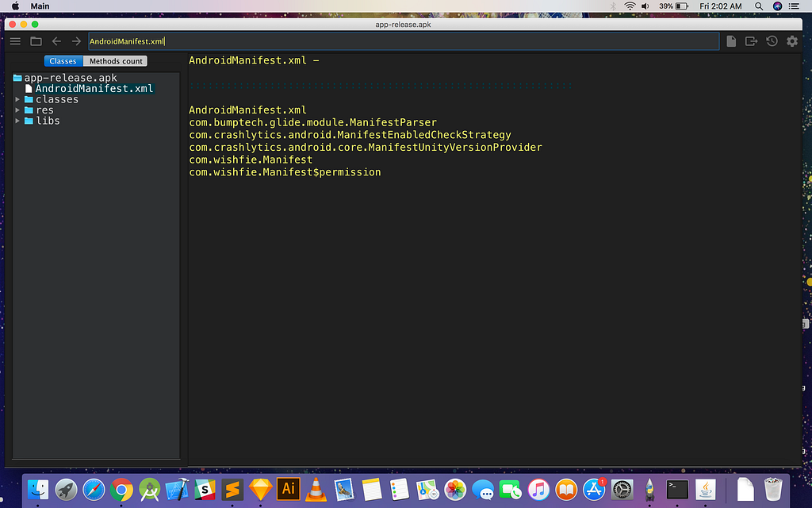The image size is (812, 508).
Task: Open the Main menu in menu bar
Action: [x=40, y=6]
